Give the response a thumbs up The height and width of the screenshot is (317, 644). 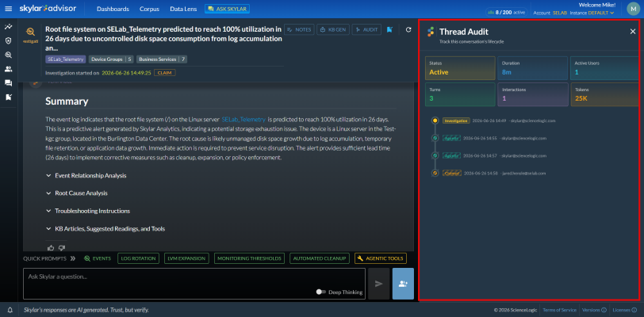[x=51, y=247]
